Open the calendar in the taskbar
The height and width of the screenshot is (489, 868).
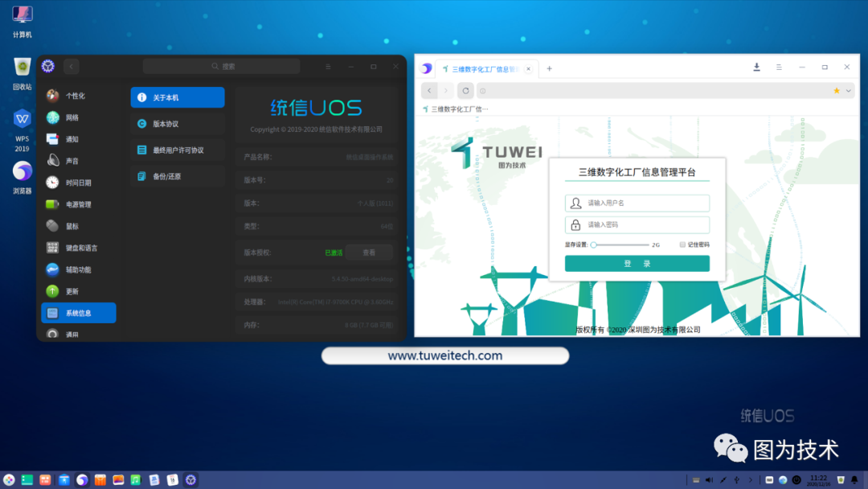pyautogui.click(x=173, y=480)
